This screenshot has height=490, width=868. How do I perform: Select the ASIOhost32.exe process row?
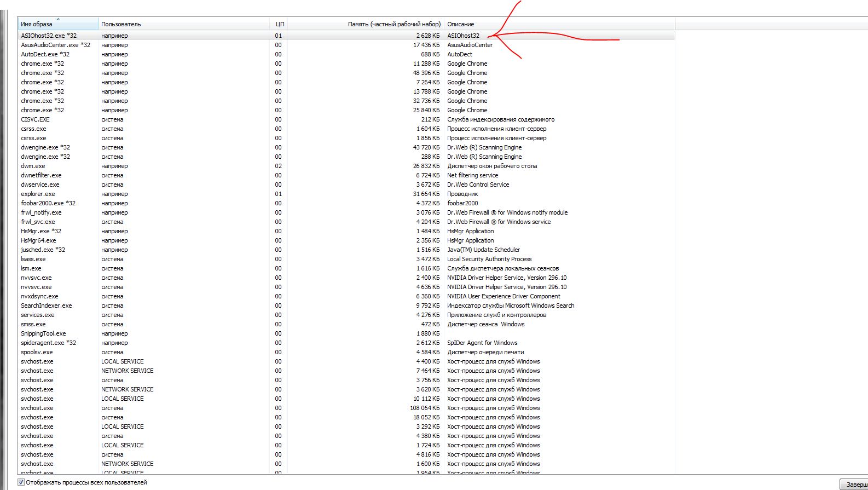[49, 36]
